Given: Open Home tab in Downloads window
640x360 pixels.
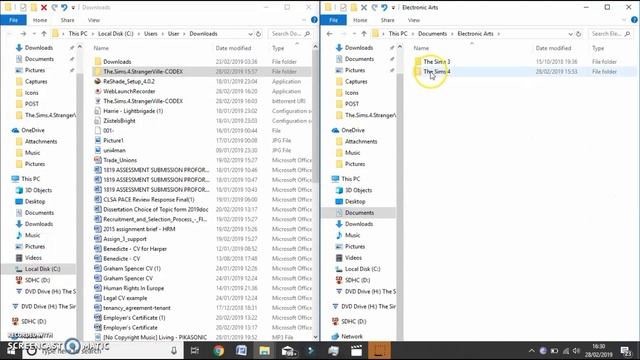Looking at the screenshot, I should click(40, 20).
